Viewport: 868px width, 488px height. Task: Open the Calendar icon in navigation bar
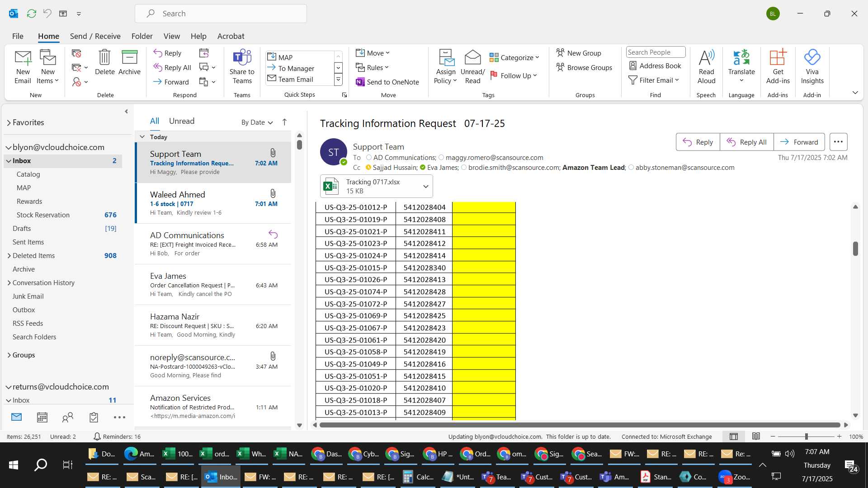pyautogui.click(x=42, y=417)
